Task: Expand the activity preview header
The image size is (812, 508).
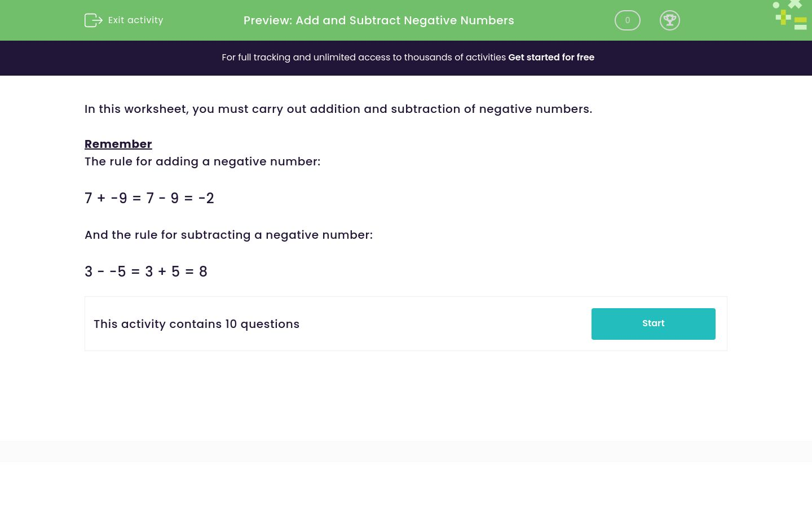Action: pyautogui.click(x=379, y=20)
